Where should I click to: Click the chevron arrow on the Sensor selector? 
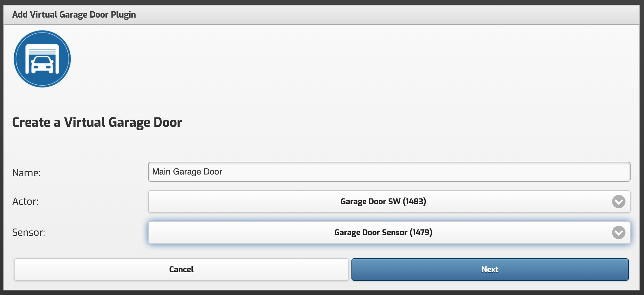pyautogui.click(x=619, y=232)
